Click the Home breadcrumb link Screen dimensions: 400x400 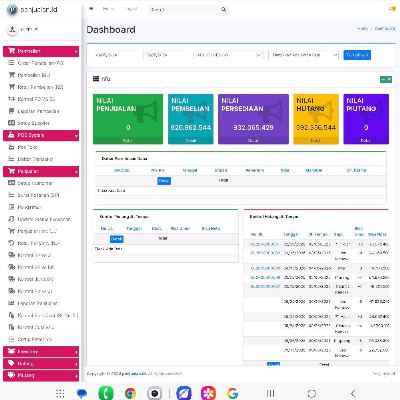click(362, 29)
